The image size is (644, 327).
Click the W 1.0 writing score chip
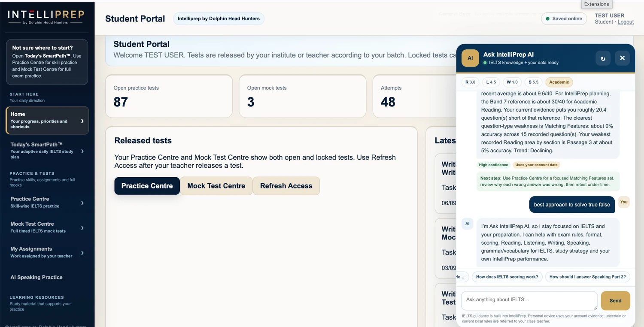pyautogui.click(x=512, y=82)
